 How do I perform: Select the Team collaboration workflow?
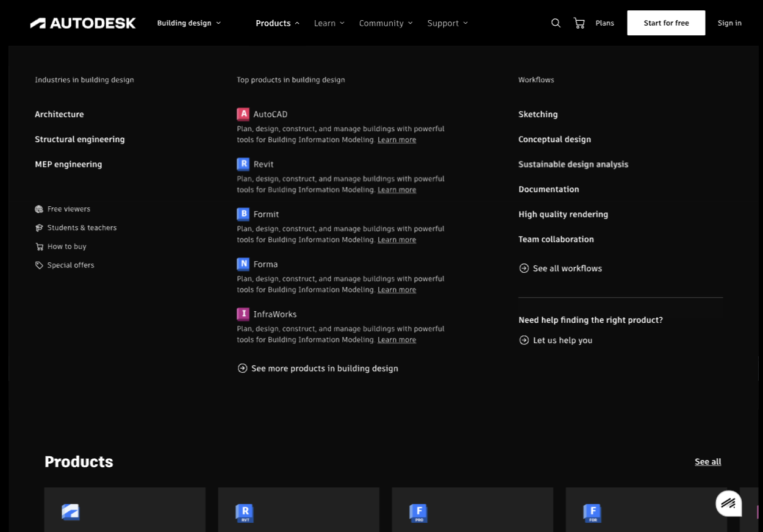tap(556, 240)
